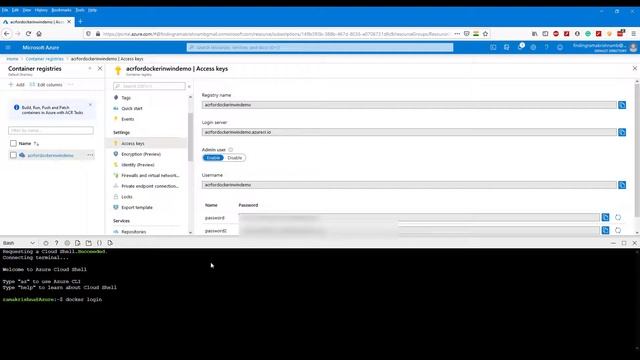Open the Bash shell type dropdown
Image resolution: width=640 pixels, height=360 pixels.
pos(19,243)
